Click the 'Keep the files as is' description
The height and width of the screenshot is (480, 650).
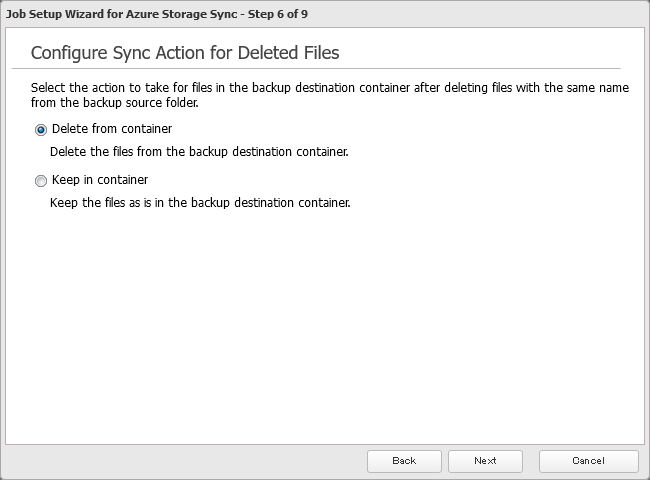199,203
